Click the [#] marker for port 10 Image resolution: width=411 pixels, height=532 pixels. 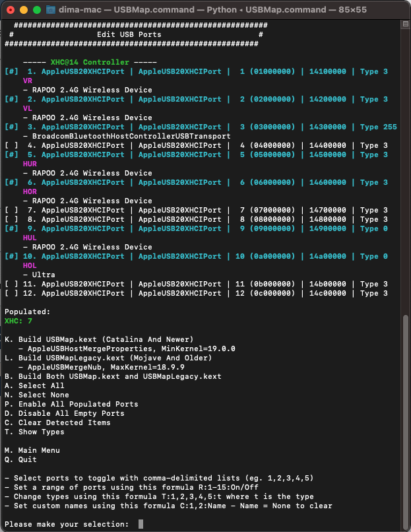(x=11, y=257)
